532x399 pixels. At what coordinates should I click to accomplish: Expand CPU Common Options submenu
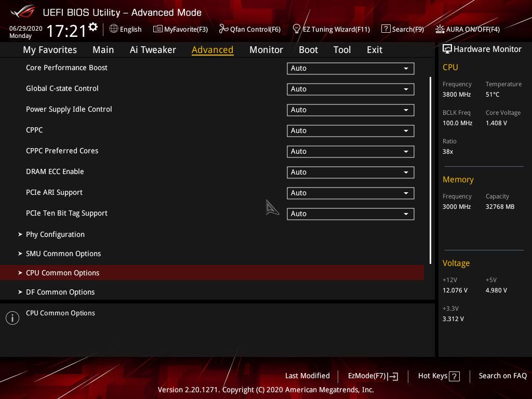[212, 273]
